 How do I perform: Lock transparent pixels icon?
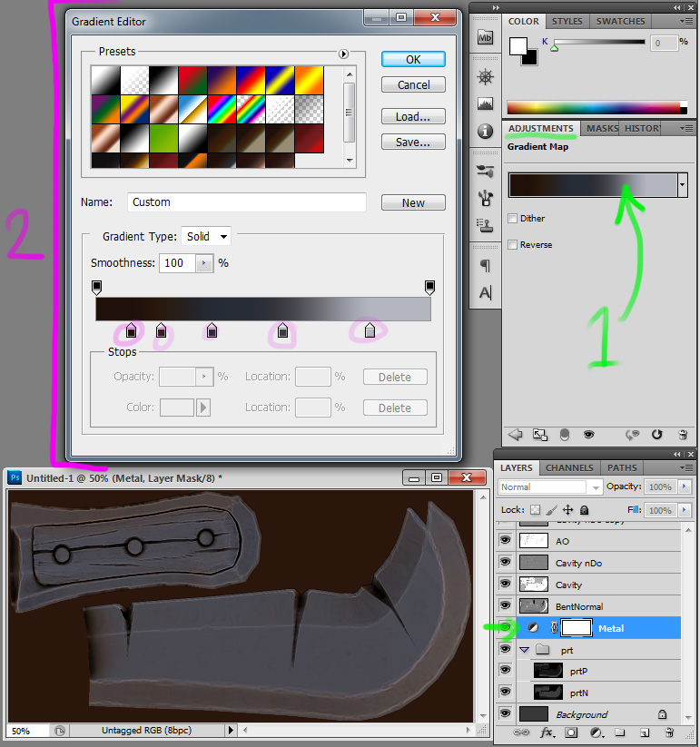coord(535,510)
